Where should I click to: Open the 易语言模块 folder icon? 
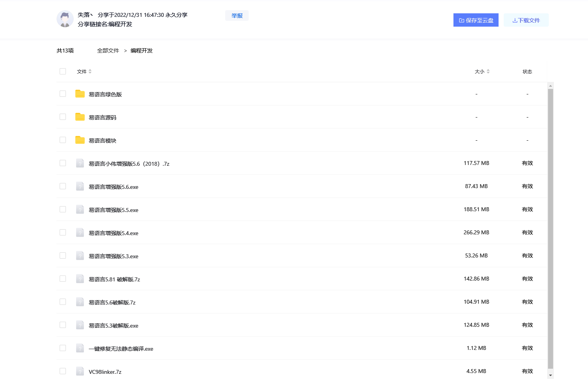click(80, 140)
